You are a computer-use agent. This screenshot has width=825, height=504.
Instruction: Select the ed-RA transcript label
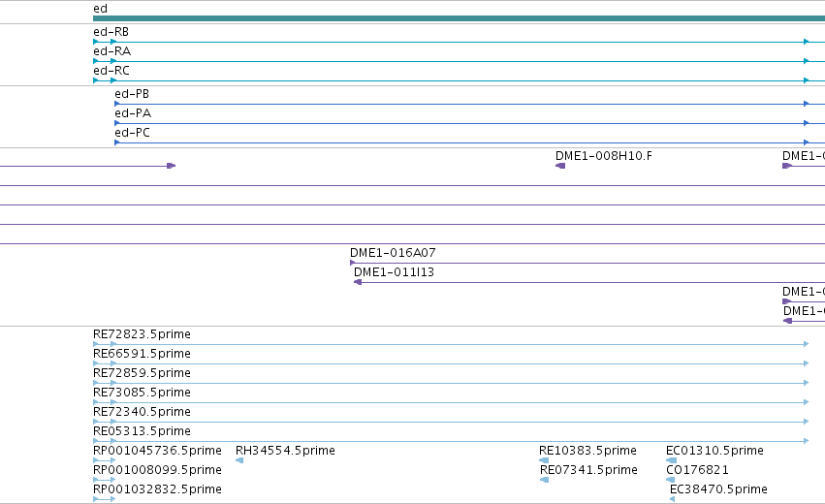tap(111, 51)
